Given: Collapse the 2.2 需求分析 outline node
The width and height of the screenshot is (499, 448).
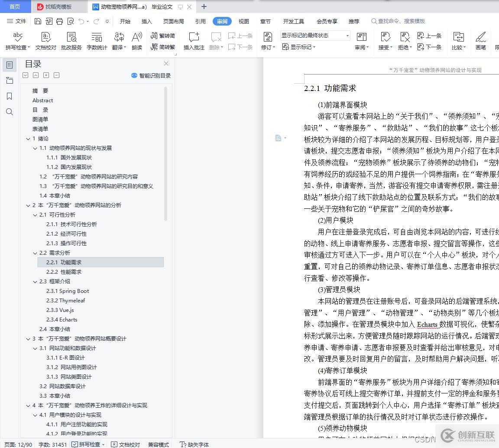Looking at the screenshot, I should coord(36,253).
